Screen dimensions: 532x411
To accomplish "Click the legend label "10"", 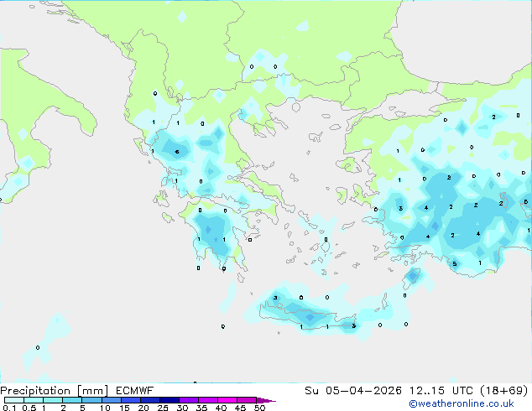I will tap(105, 408).
